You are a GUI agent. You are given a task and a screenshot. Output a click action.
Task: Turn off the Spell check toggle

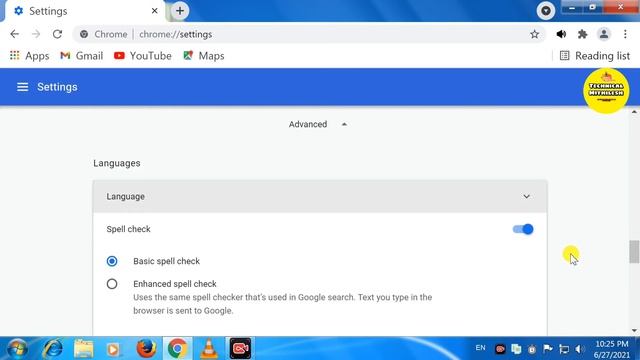pyautogui.click(x=523, y=229)
